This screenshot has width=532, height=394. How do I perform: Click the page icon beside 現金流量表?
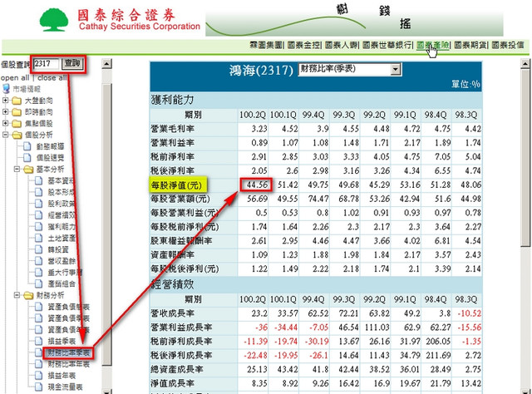tap(39, 387)
